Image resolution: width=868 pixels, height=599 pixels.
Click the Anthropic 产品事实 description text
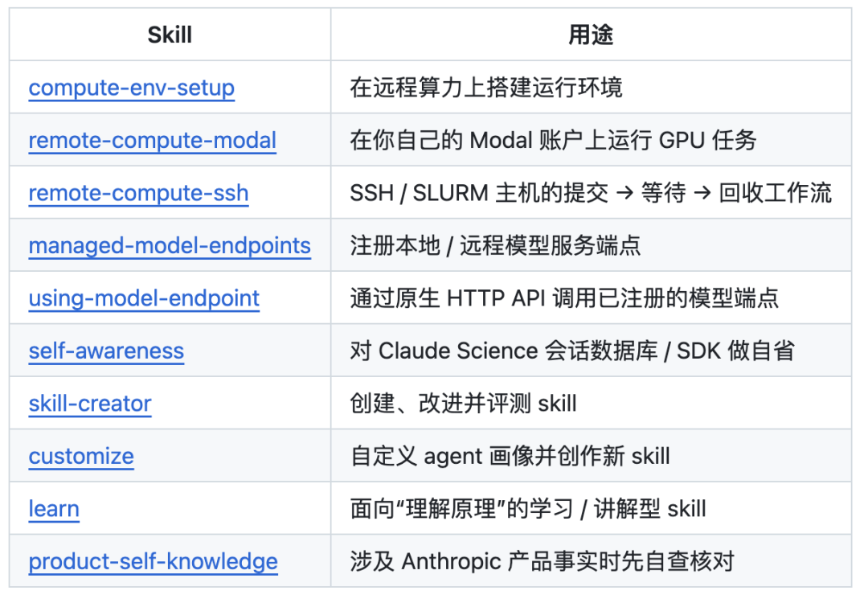pyautogui.click(x=542, y=561)
